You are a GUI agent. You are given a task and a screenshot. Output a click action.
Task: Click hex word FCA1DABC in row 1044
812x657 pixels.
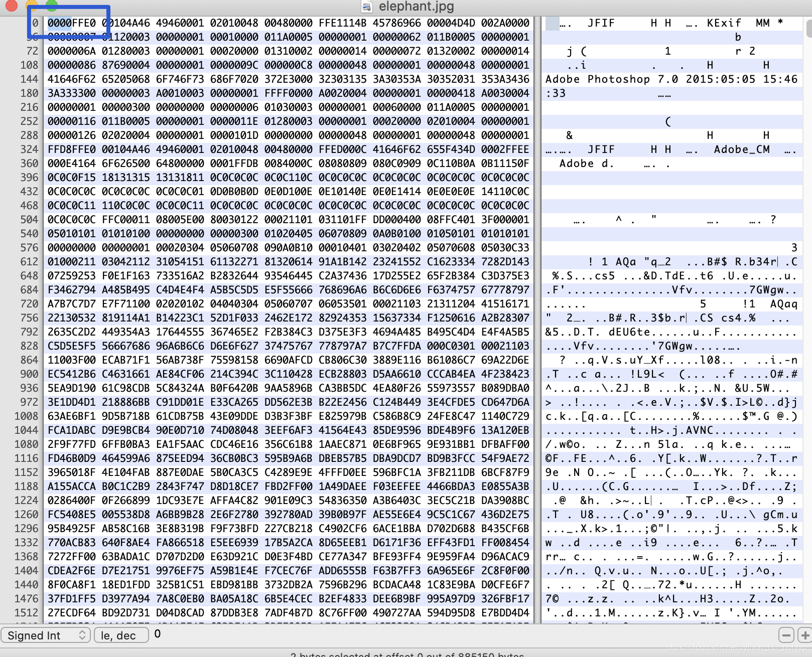point(71,430)
